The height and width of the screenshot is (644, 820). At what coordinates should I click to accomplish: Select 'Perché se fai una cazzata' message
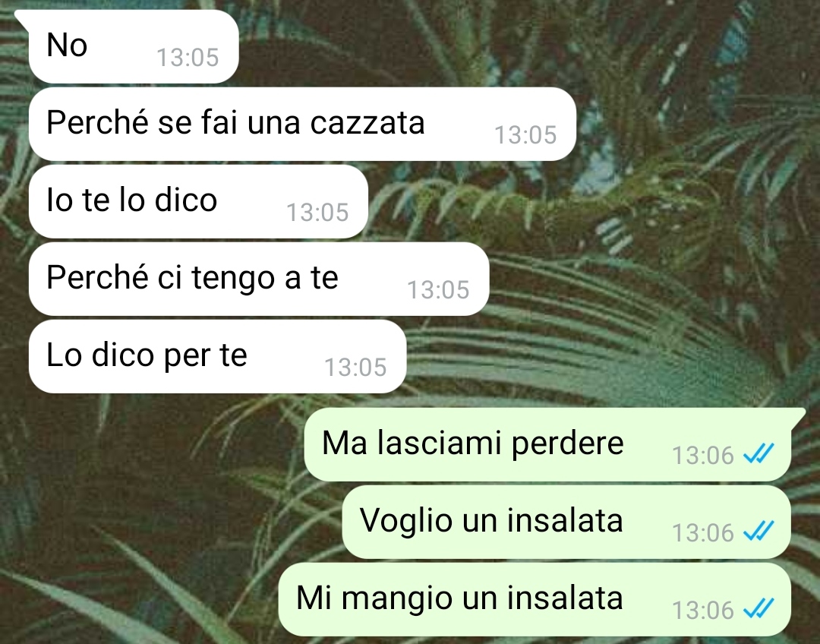(x=302, y=124)
